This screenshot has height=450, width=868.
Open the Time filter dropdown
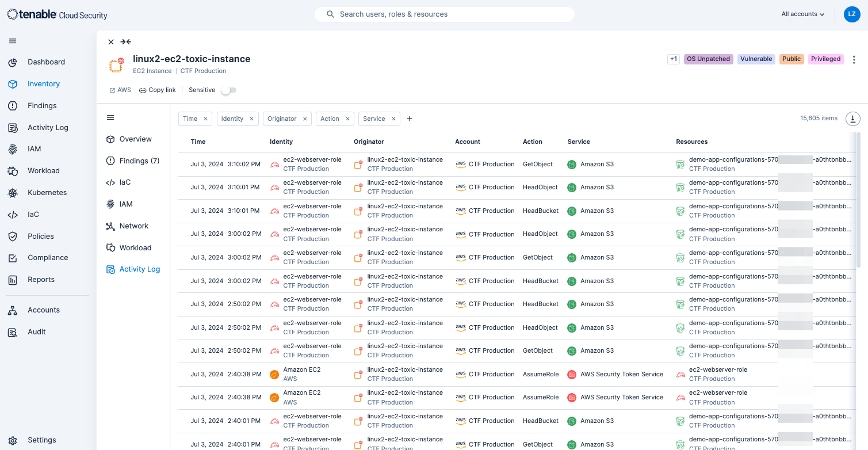pos(190,119)
